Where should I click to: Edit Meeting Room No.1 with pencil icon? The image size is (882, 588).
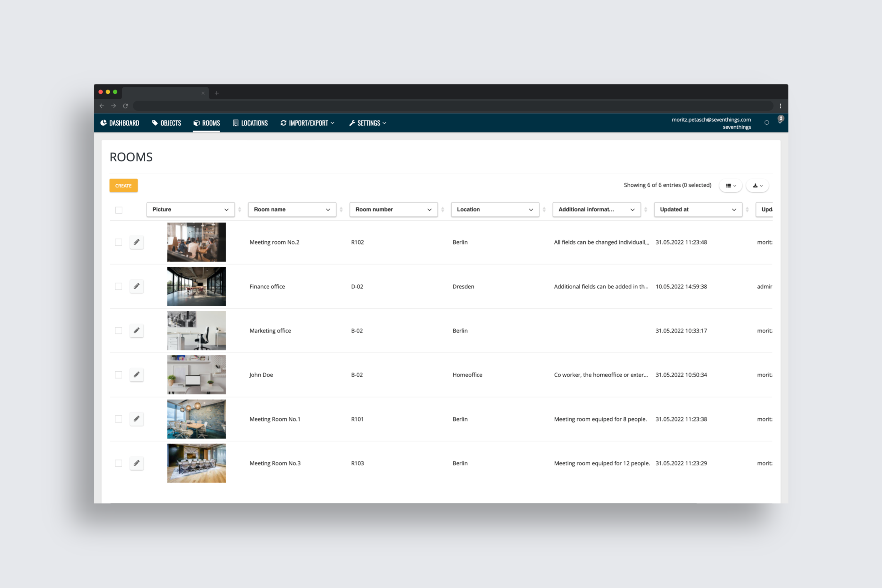[136, 419]
